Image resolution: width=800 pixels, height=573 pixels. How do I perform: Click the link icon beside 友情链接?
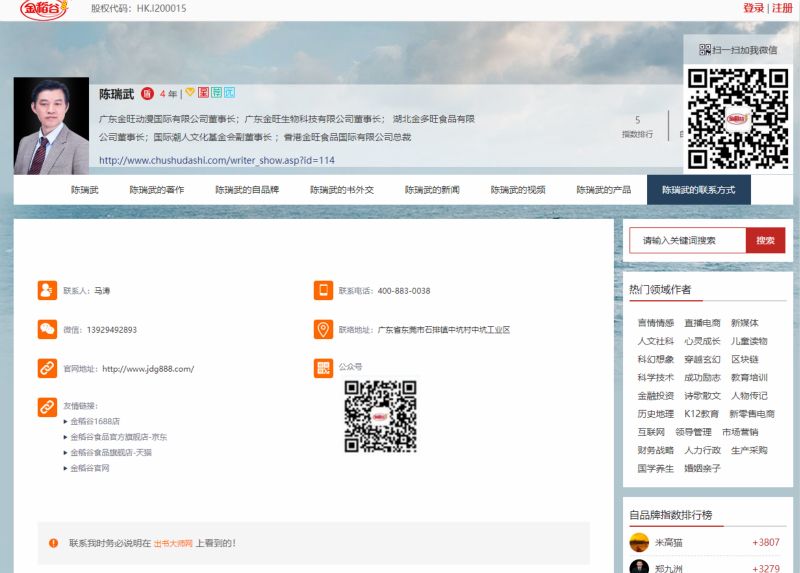click(x=47, y=407)
